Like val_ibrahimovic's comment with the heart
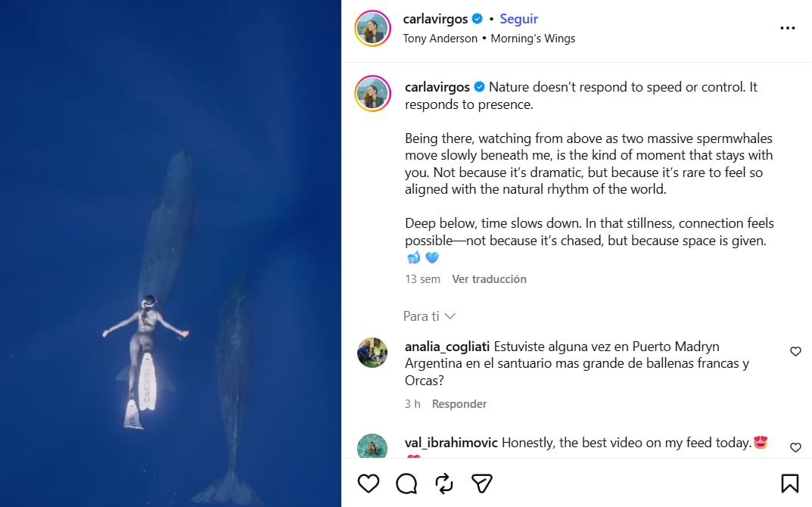Screen dimensions: 812x507 tap(795, 447)
